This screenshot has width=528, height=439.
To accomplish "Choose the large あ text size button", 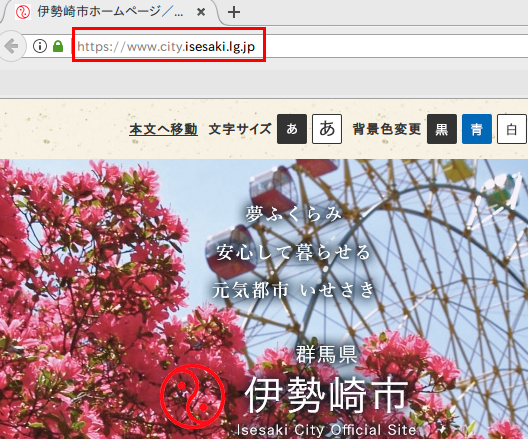I will pos(327,129).
